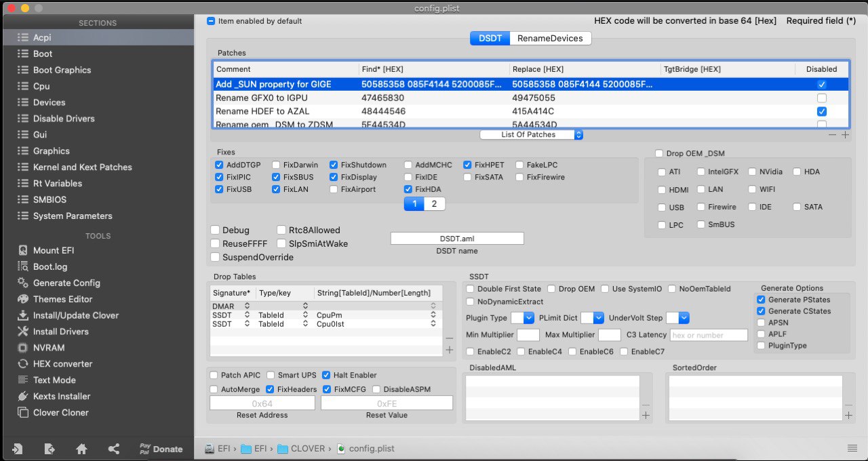The height and width of the screenshot is (461, 868).
Task: Click config.plist file icon in path bar
Action: pos(341,448)
